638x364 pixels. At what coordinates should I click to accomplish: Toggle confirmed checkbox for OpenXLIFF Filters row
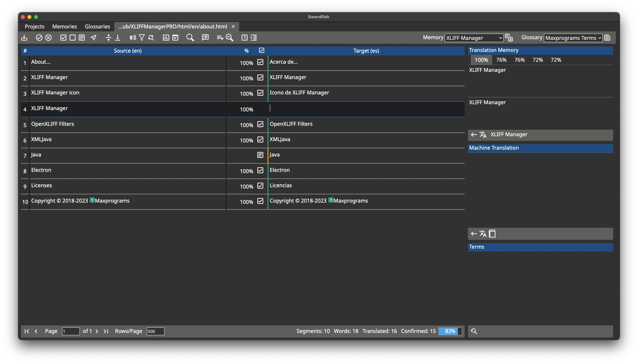click(260, 124)
